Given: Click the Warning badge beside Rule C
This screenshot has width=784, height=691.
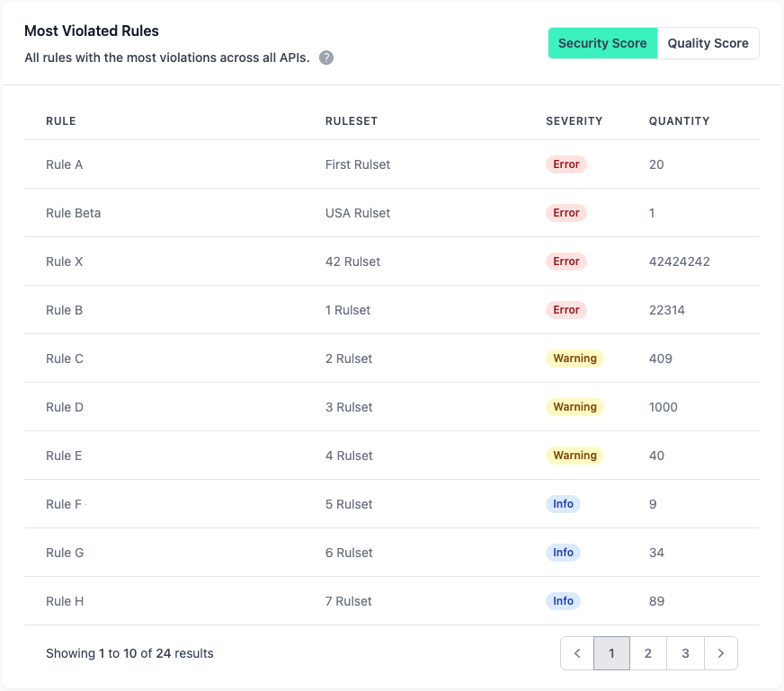Looking at the screenshot, I should [x=575, y=359].
